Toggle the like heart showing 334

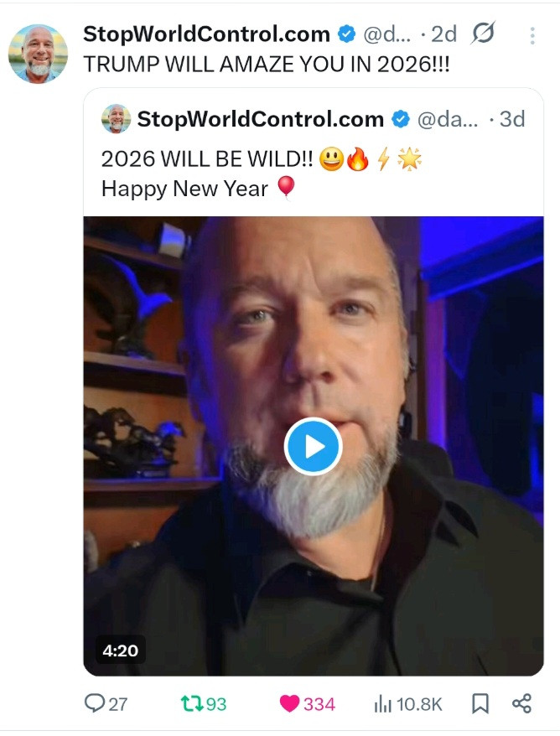click(290, 703)
